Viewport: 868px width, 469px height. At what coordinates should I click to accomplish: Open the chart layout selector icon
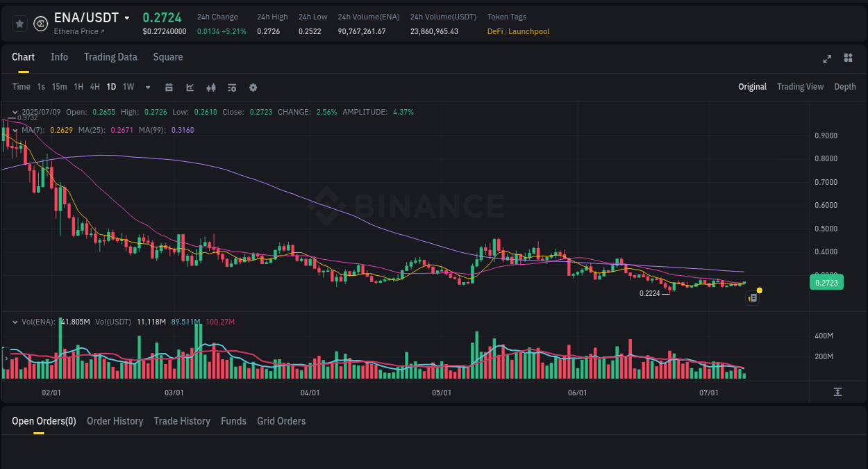click(848, 58)
